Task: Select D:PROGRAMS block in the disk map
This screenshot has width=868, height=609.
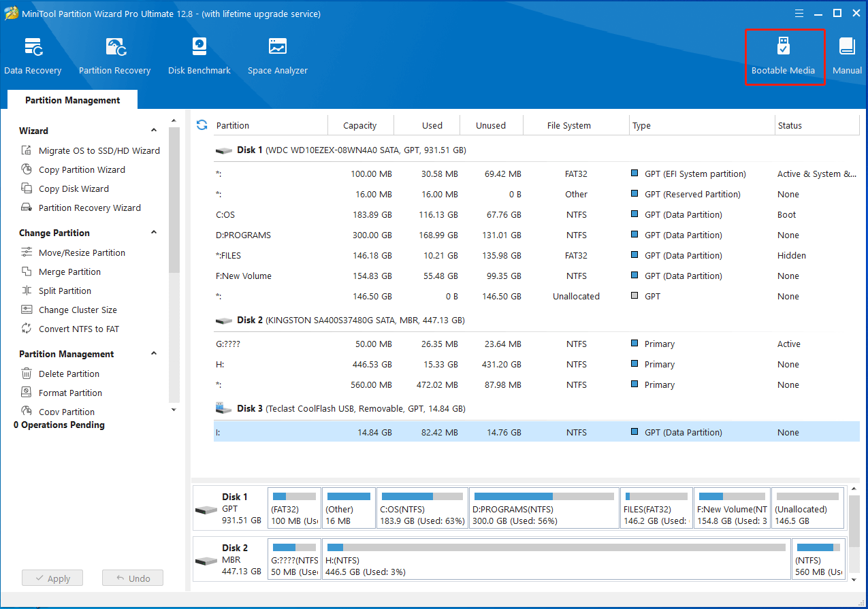Action: pos(544,508)
